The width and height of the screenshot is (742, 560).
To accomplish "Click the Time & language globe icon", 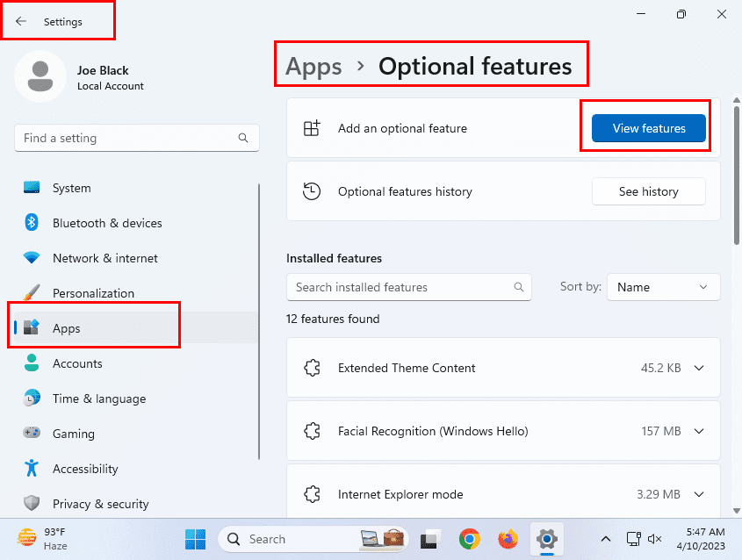I will coord(32,398).
